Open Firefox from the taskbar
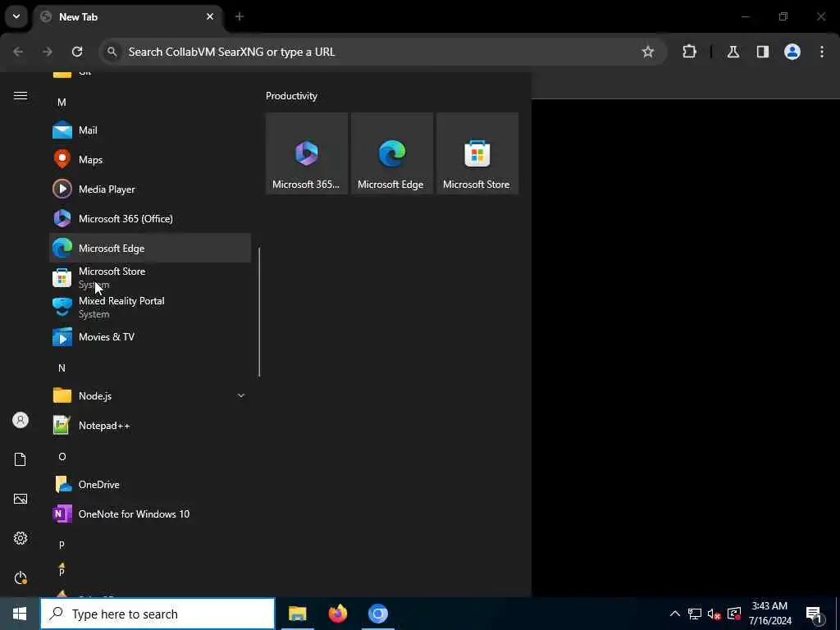The image size is (840, 630). (x=337, y=614)
